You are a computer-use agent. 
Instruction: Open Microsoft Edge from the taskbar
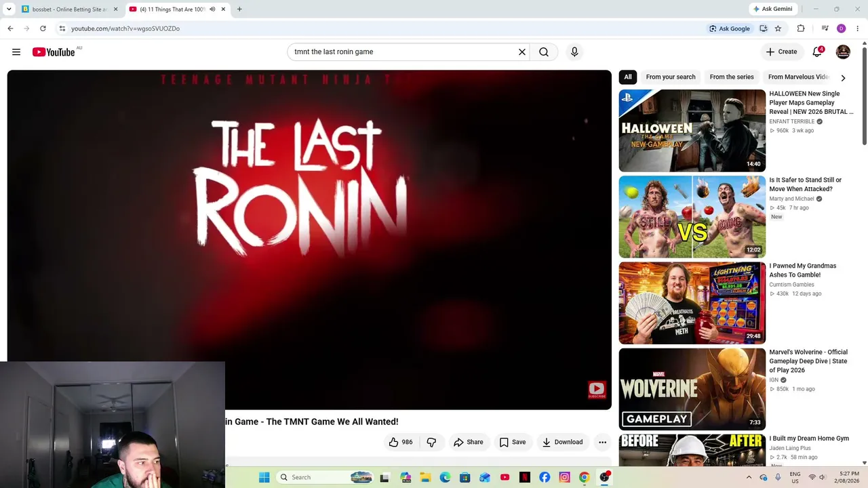point(445,477)
